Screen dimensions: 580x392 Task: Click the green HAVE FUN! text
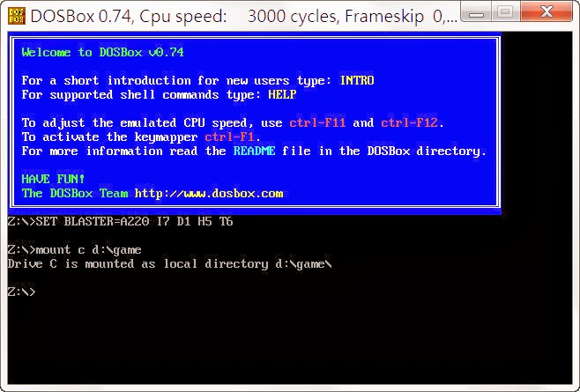53,179
